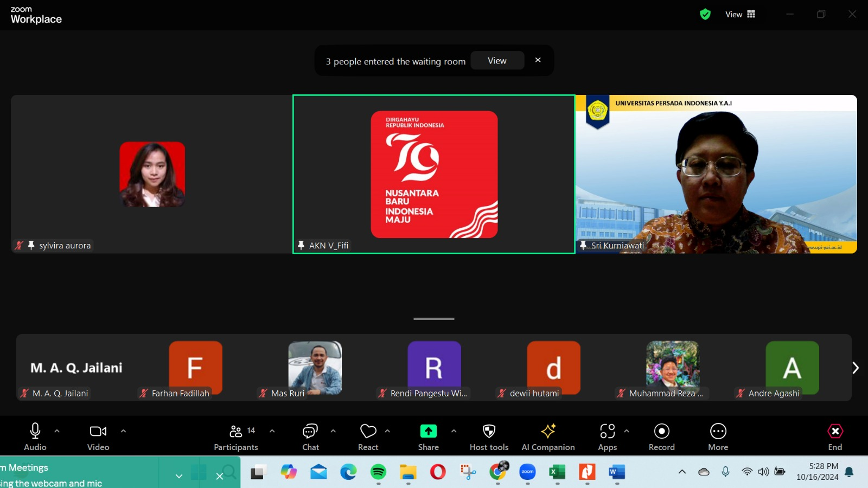The image size is (868, 488).
Task: Start screen Share with green button
Action: point(429,436)
